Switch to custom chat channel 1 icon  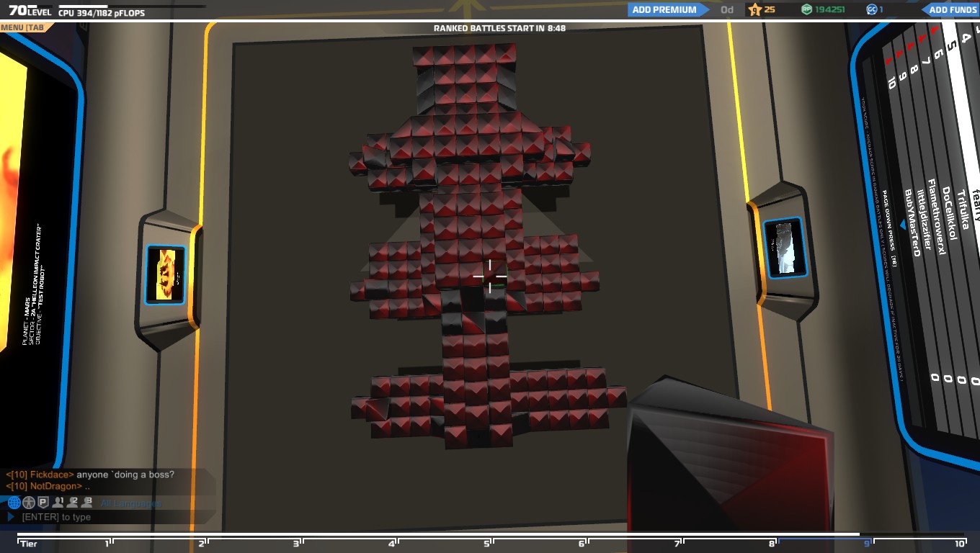click(58, 503)
